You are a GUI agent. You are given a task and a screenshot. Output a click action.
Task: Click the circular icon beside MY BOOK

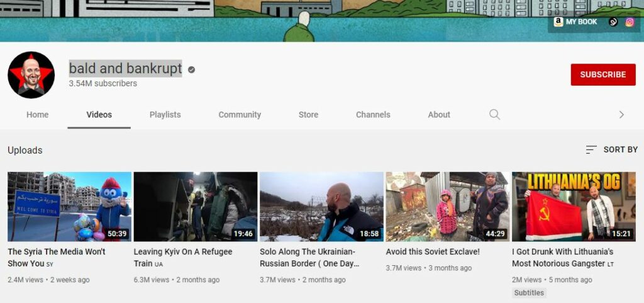point(613,22)
